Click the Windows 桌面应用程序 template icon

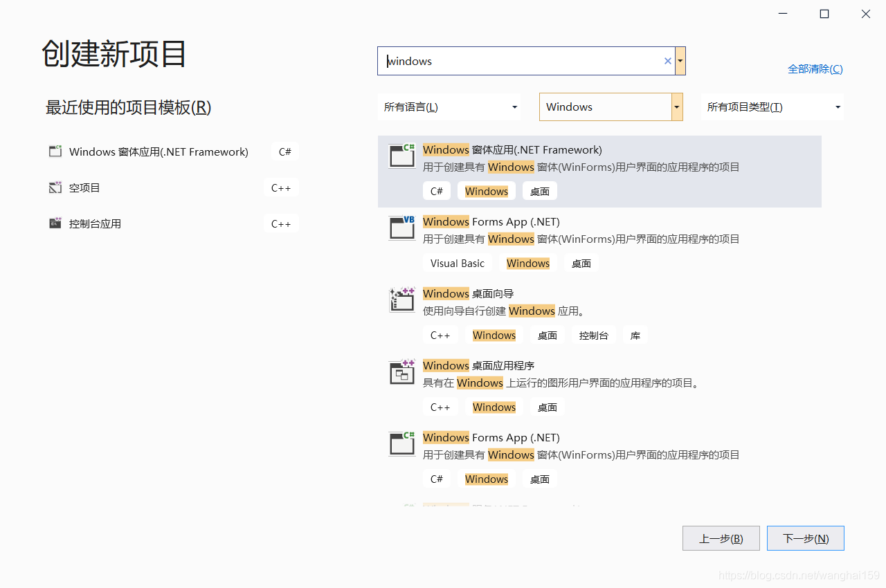click(x=401, y=371)
